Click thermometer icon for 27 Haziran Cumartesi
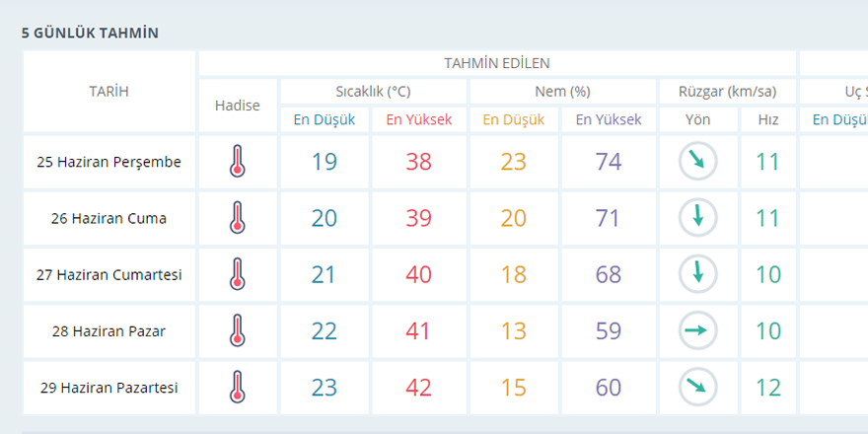Viewport: 868px width, 434px height. tap(238, 274)
